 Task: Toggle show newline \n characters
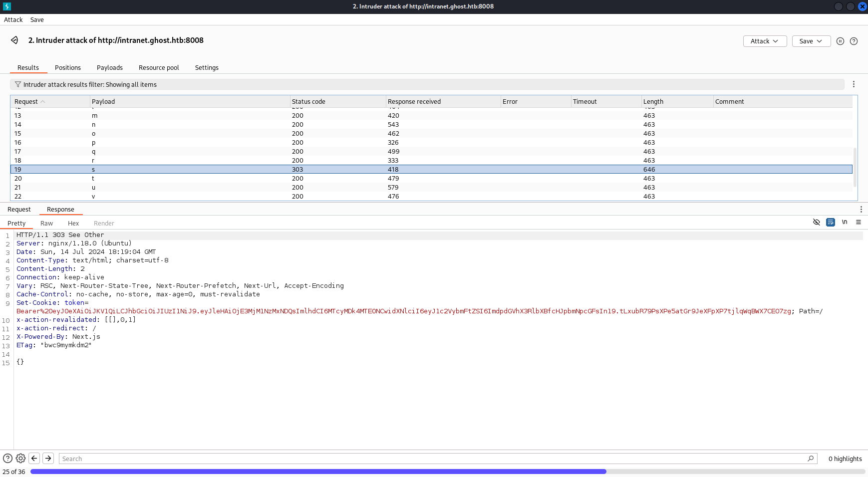[x=845, y=222]
